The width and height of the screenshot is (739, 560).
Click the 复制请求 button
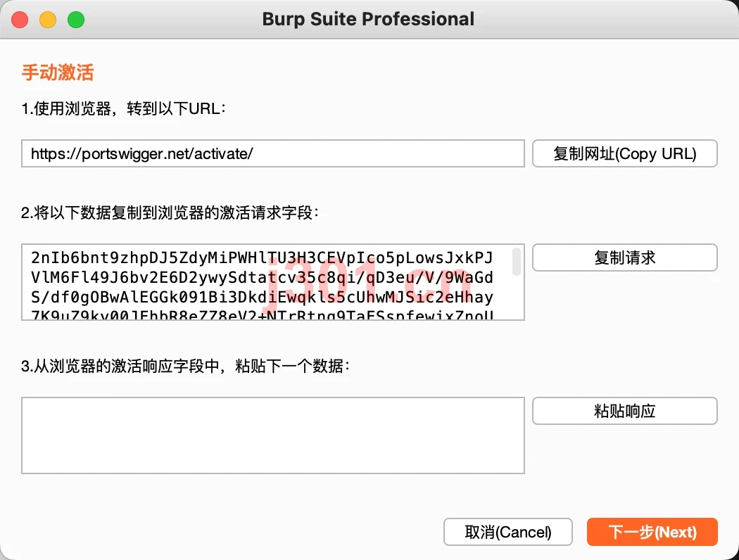624,257
